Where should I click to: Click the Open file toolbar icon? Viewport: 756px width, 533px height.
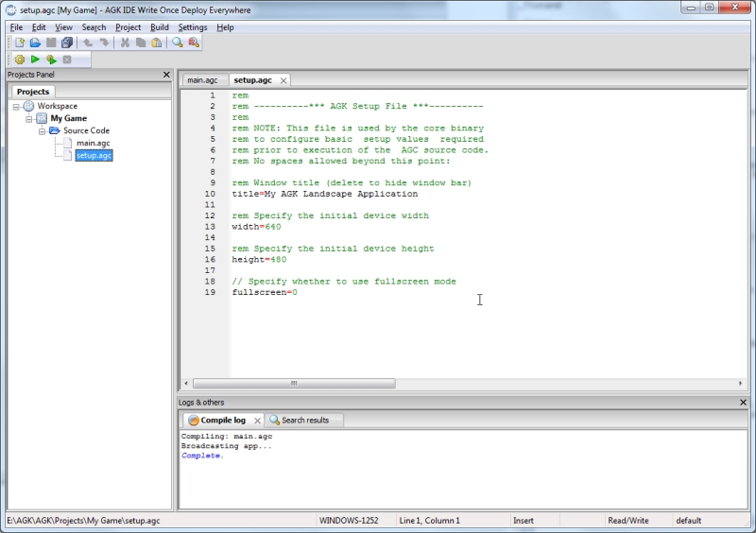coord(35,43)
